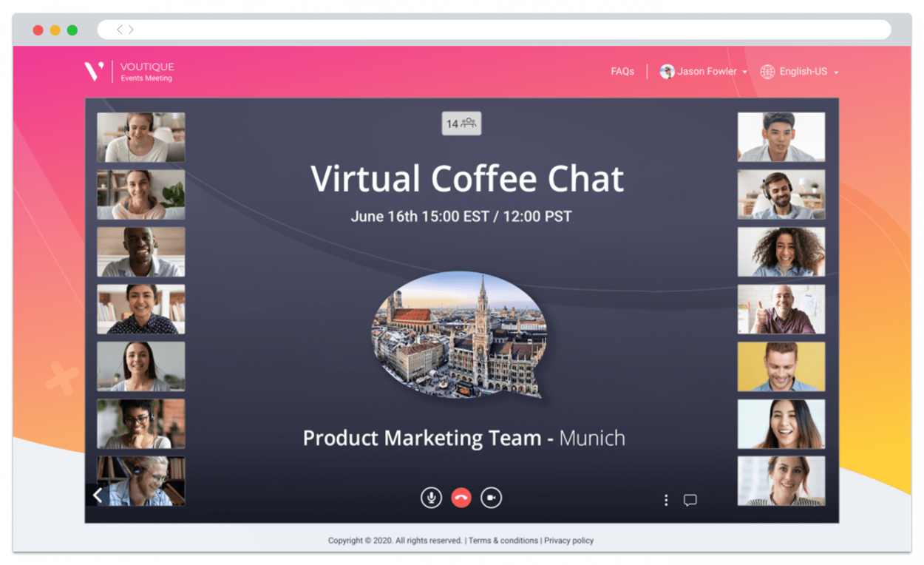
Task: Open the 14 participants list
Action: [x=461, y=124]
